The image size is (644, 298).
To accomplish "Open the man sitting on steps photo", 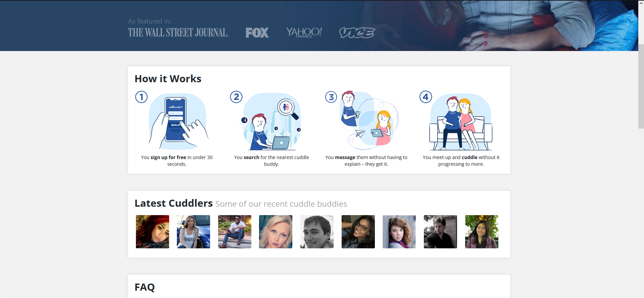I will click(x=235, y=232).
